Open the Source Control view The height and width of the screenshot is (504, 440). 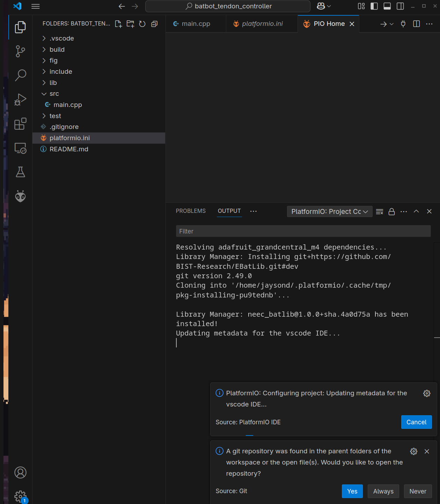[20, 51]
